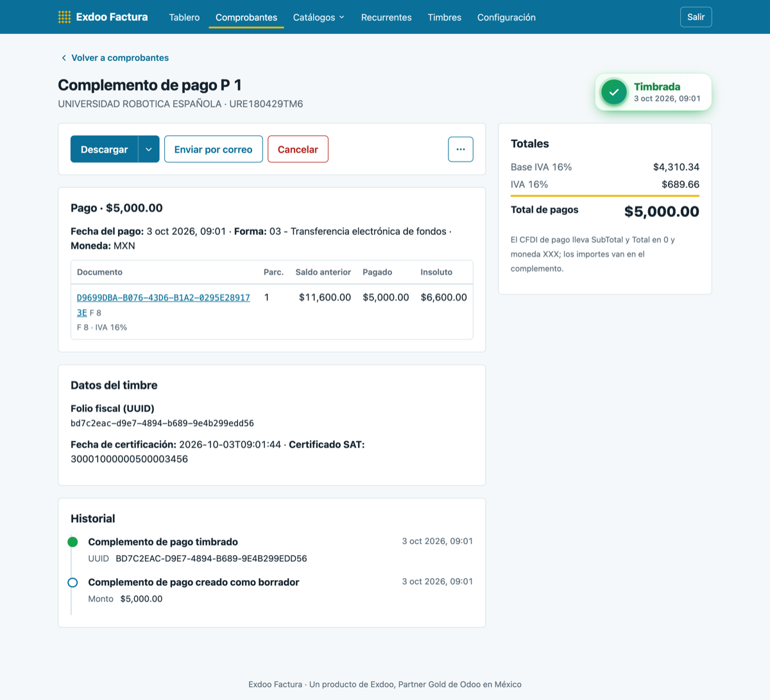Click the Pagado cell value $5,000.00
Screen dimensions: 770x700
[386, 298]
